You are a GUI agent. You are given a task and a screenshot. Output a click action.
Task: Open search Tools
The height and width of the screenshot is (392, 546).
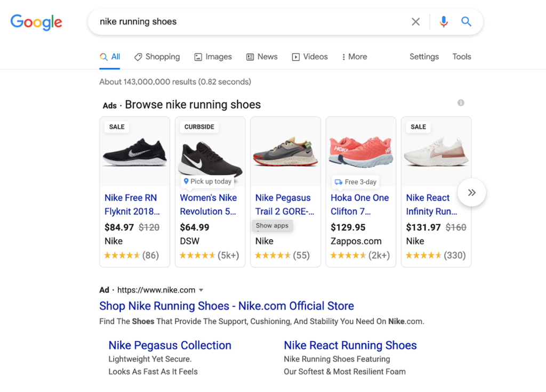point(462,56)
